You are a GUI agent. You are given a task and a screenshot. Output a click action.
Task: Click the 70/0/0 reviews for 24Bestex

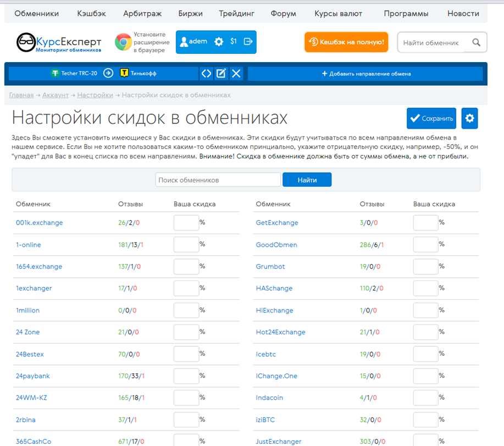129,354
